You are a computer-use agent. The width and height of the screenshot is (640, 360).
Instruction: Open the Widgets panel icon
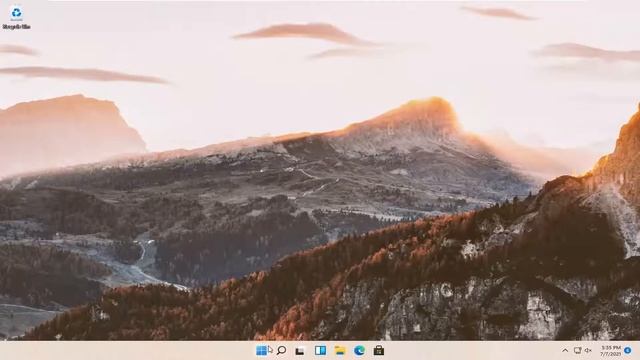(x=320, y=350)
